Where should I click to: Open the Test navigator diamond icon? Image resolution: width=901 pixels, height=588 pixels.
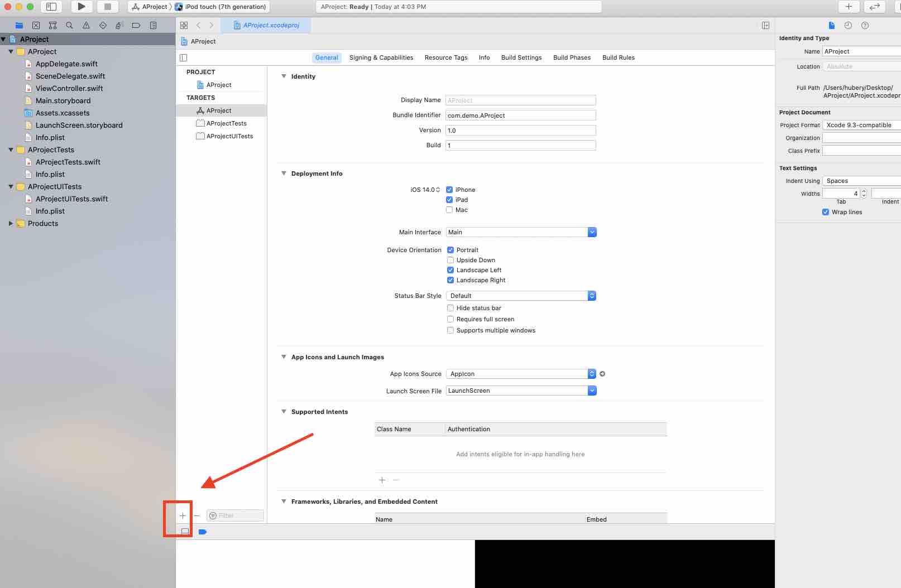tap(103, 25)
